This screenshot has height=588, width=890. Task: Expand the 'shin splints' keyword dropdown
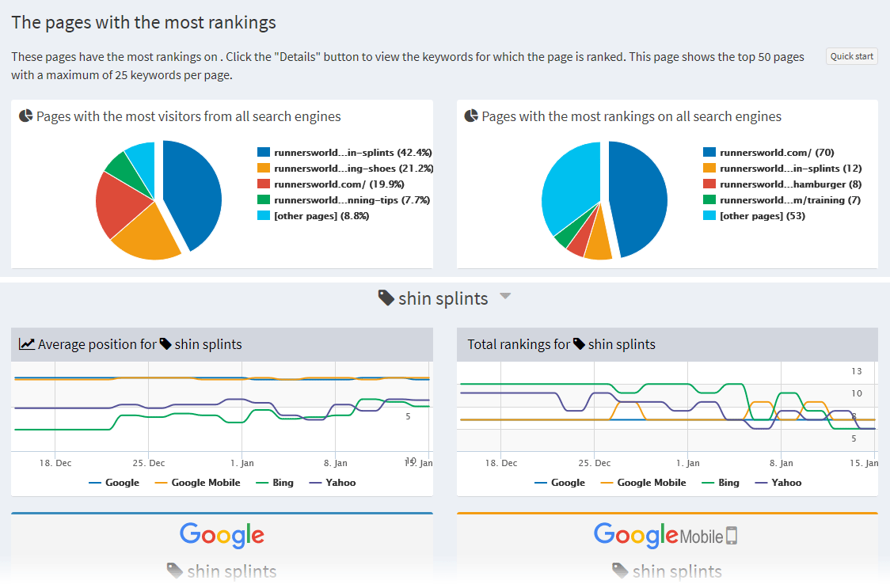coord(505,297)
